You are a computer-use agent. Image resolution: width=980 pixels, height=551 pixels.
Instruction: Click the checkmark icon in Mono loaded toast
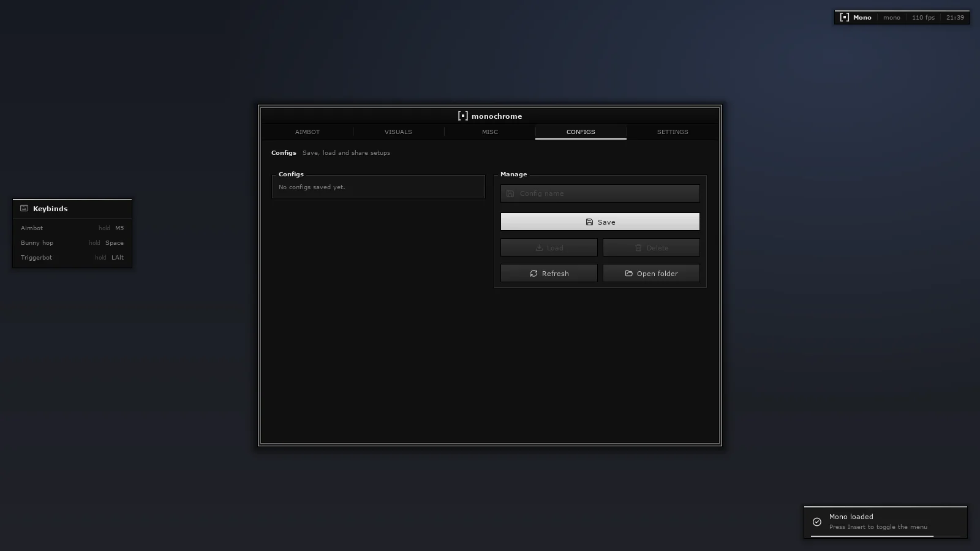[817, 522]
